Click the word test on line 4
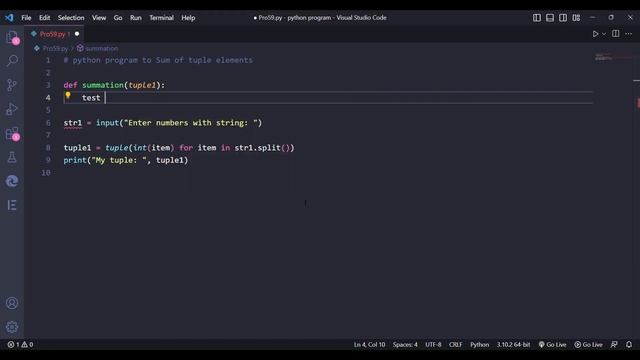 [91, 98]
